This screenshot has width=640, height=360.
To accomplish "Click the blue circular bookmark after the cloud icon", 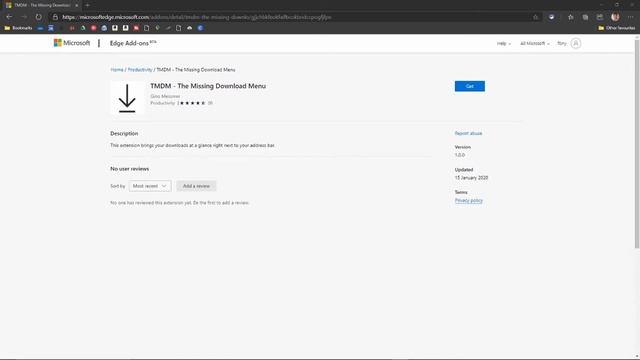I will [200, 28].
